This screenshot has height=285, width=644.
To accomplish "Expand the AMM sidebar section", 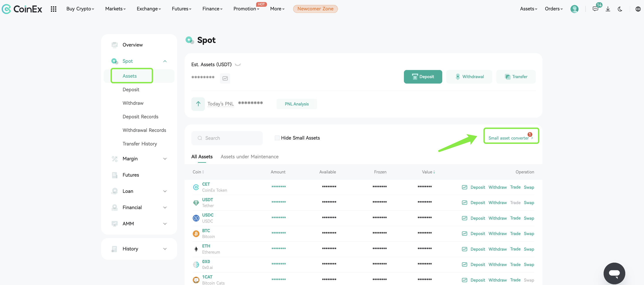I will click(165, 224).
